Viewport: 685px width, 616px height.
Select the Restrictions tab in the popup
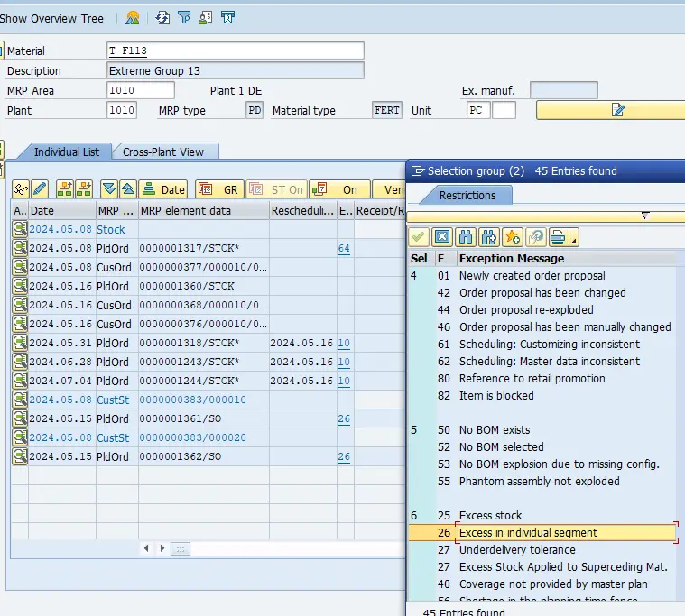(x=467, y=195)
